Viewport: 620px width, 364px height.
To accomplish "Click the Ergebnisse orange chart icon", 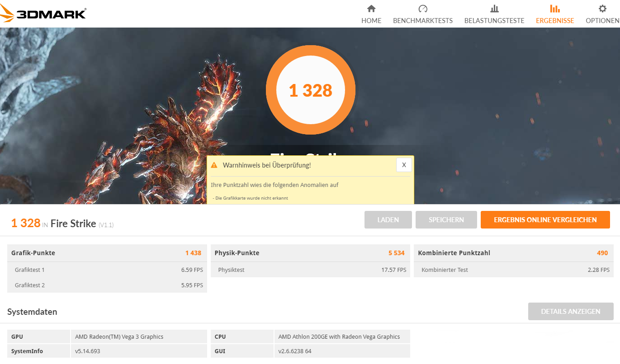I will 555,9.
